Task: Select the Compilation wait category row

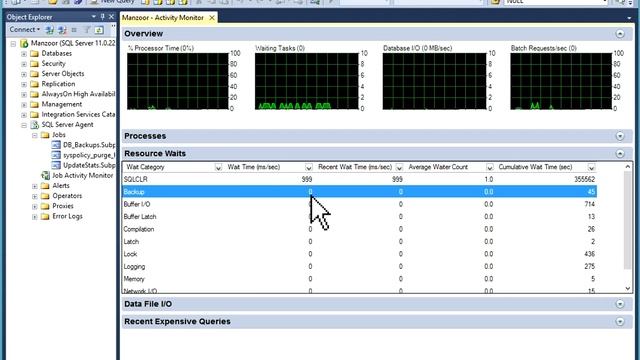Action: (x=360, y=229)
